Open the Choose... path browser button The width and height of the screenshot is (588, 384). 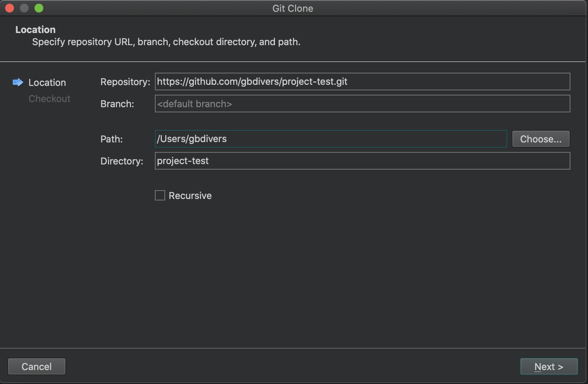[541, 139]
